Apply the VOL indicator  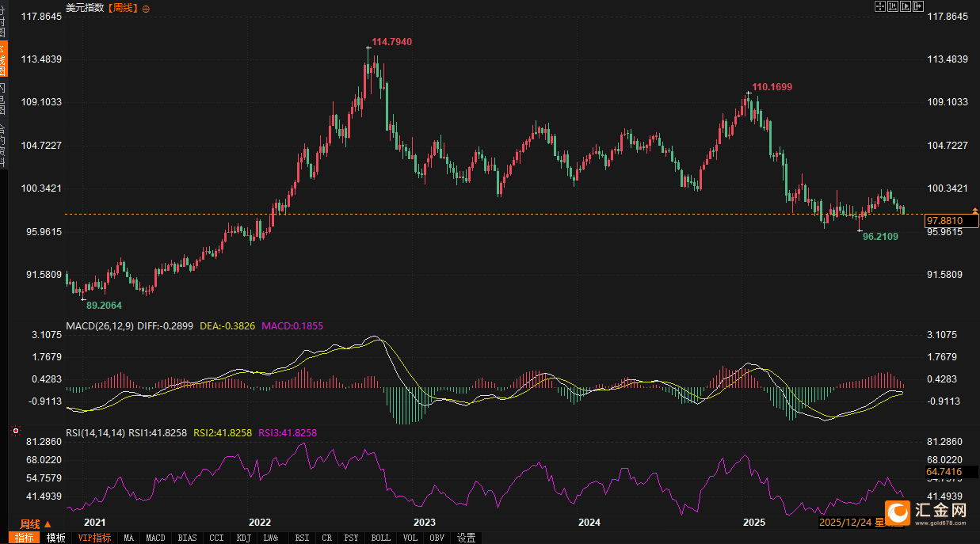(x=410, y=538)
